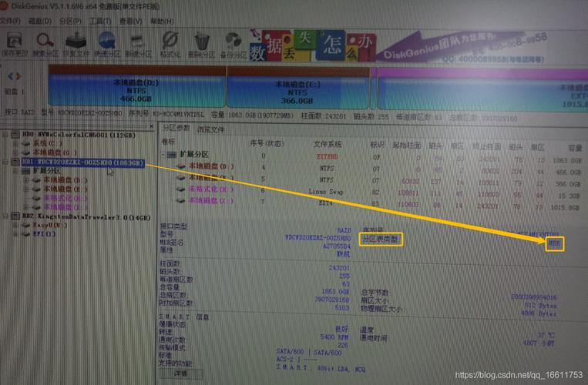Switch to the 分区参数 tab

click(176, 128)
